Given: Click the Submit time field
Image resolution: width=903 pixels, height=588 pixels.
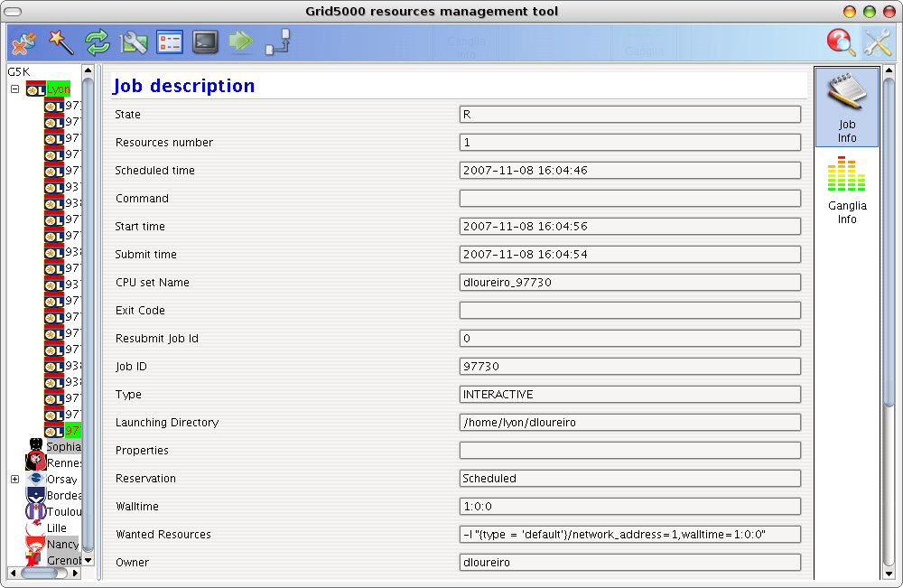Looking at the screenshot, I should [630, 255].
